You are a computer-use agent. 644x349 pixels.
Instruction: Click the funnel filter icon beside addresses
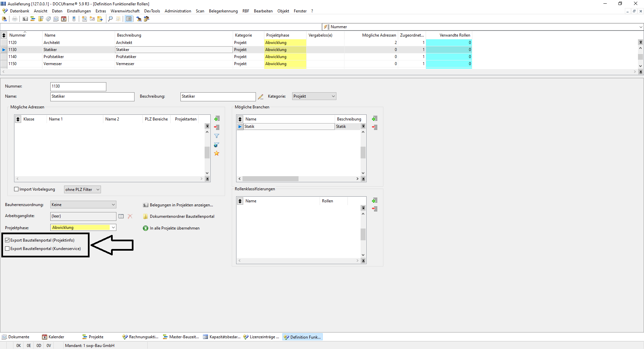(x=217, y=136)
